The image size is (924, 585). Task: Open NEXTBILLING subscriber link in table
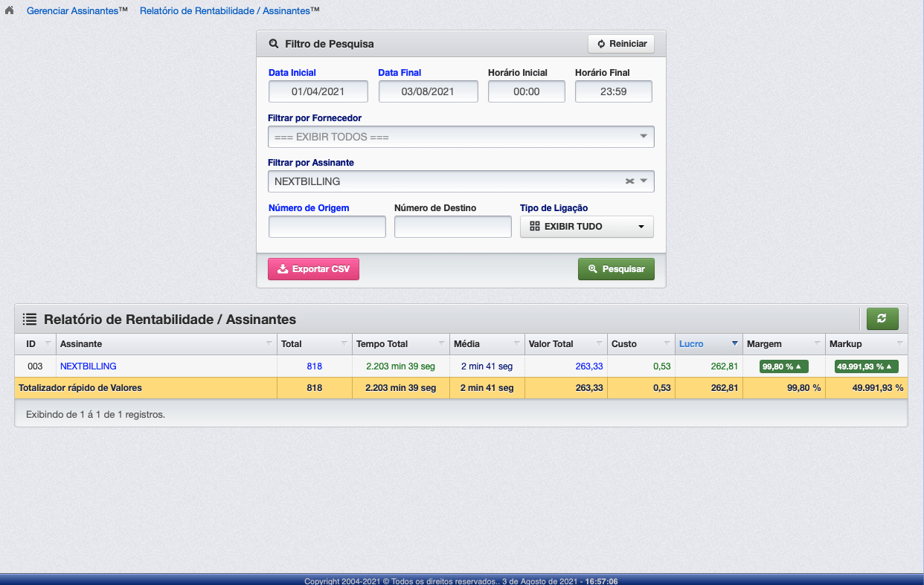(88, 366)
